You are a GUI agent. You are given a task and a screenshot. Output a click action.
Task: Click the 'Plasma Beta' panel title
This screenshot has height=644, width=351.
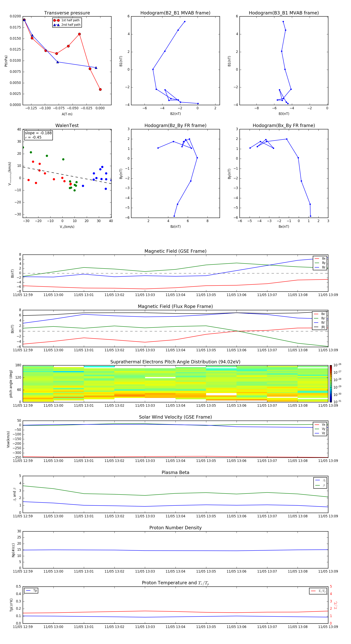pyautogui.click(x=175, y=473)
